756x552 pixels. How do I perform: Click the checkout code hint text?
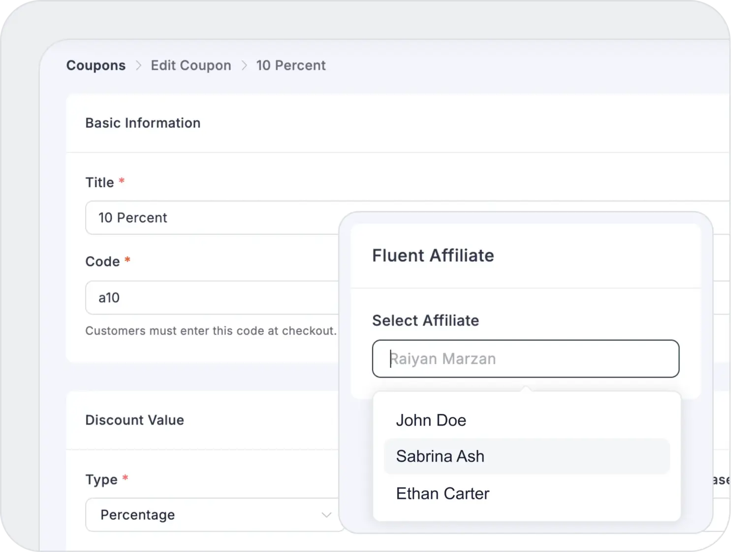(211, 331)
